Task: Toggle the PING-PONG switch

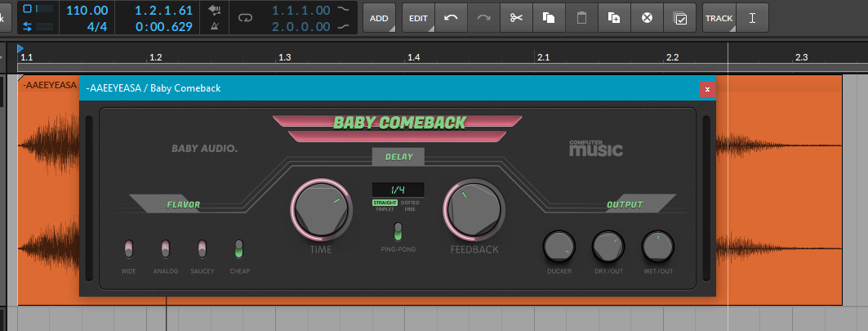Action: 398,232
